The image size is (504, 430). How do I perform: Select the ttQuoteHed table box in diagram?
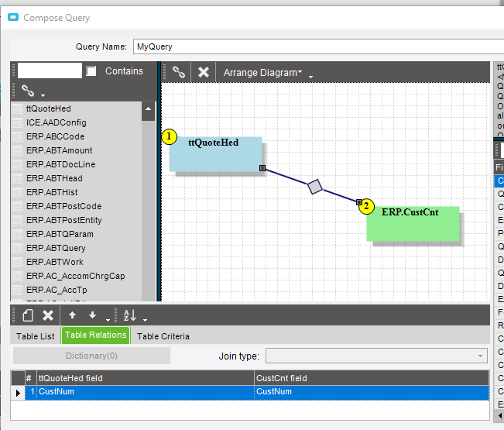point(216,154)
